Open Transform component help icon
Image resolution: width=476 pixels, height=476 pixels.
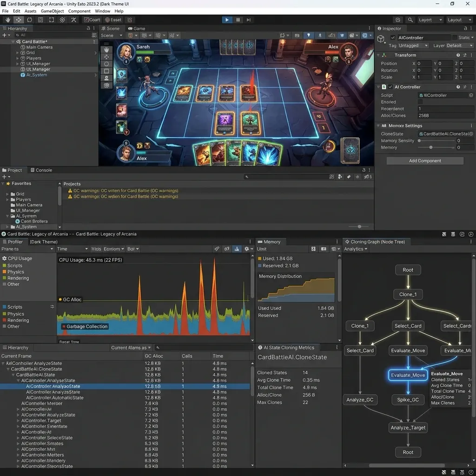pos(458,55)
